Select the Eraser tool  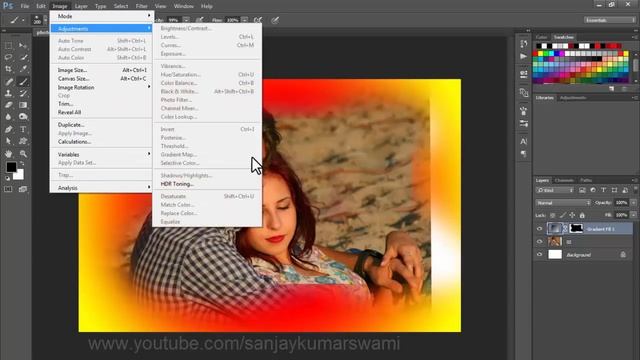(x=9, y=105)
